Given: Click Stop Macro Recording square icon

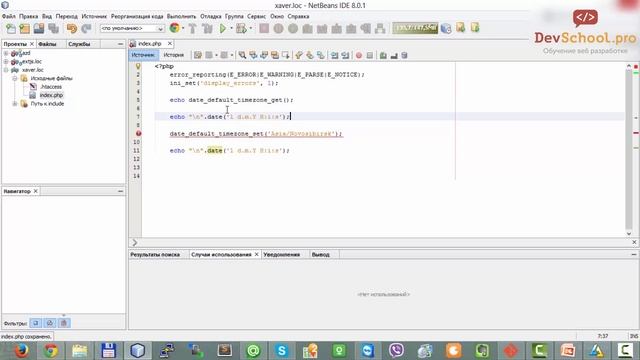Looking at the screenshot, I should (x=370, y=55).
